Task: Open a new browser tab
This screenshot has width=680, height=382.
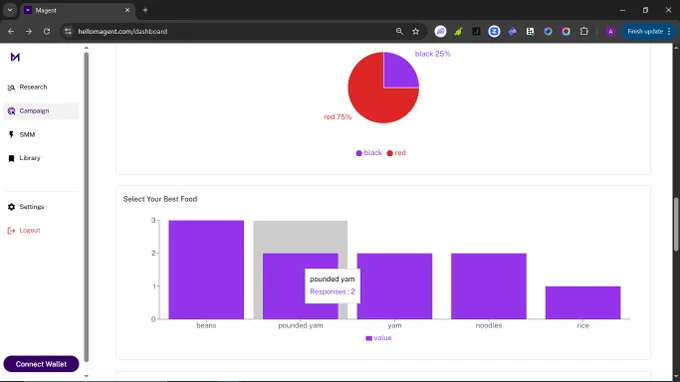Action: pos(145,10)
